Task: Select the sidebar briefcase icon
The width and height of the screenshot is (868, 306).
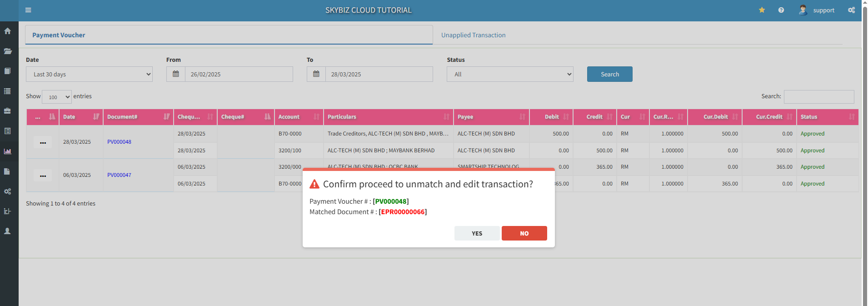Action: (8, 111)
